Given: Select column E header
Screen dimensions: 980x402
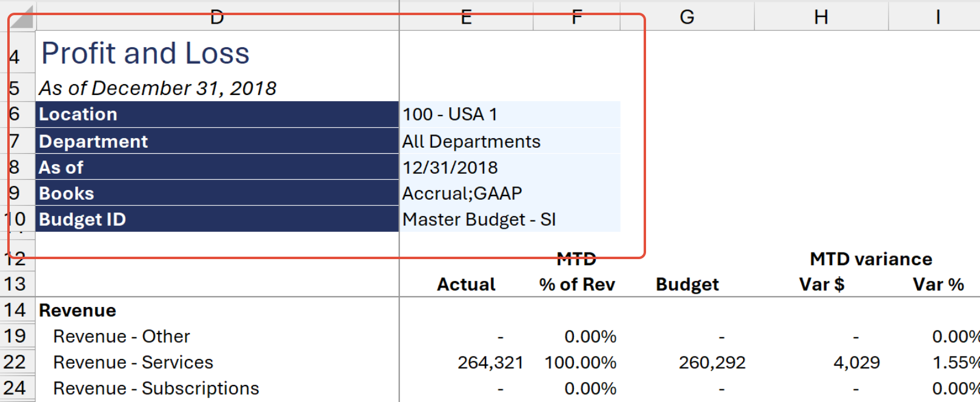Looking at the screenshot, I should coord(466,17).
